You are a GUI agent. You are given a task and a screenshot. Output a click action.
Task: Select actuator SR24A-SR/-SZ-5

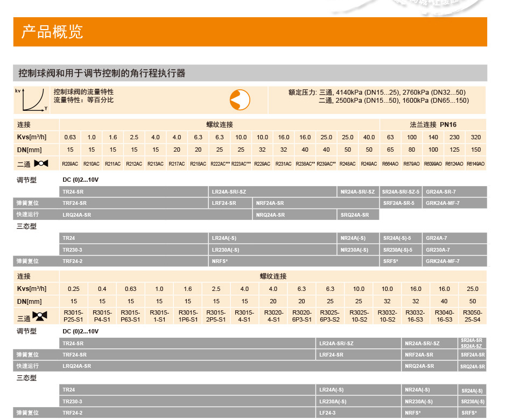point(400,192)
